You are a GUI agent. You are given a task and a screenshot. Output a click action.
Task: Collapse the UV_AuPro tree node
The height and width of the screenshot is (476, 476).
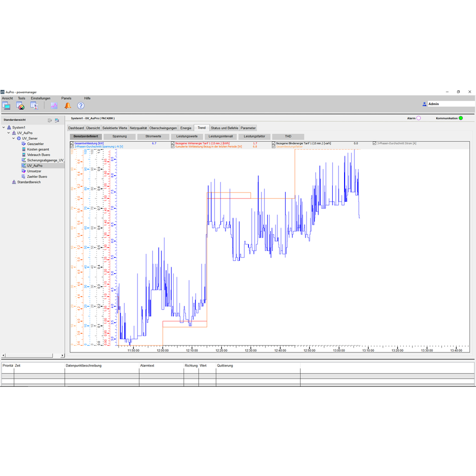(8, 133)
